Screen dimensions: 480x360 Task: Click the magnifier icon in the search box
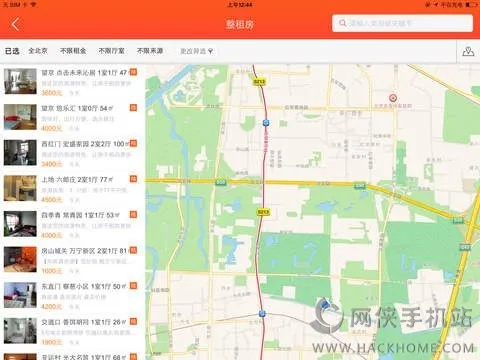[x=342, y=23]
